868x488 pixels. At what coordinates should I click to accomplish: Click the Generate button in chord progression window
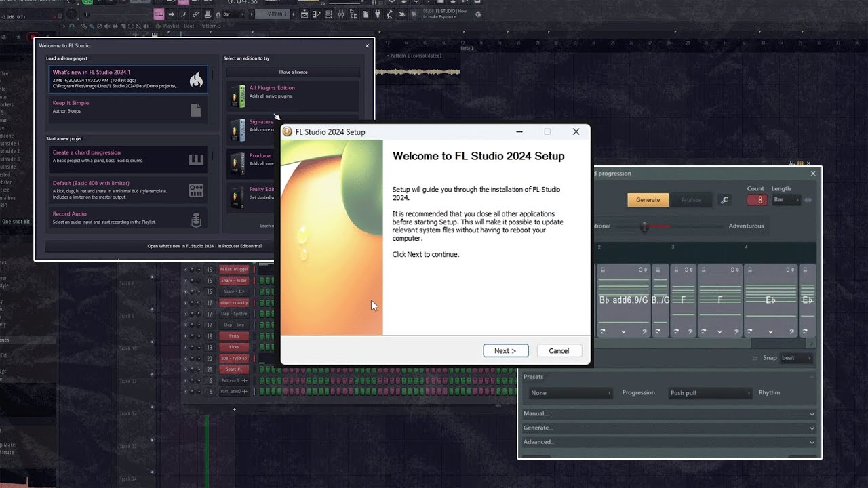coord(648,200)
